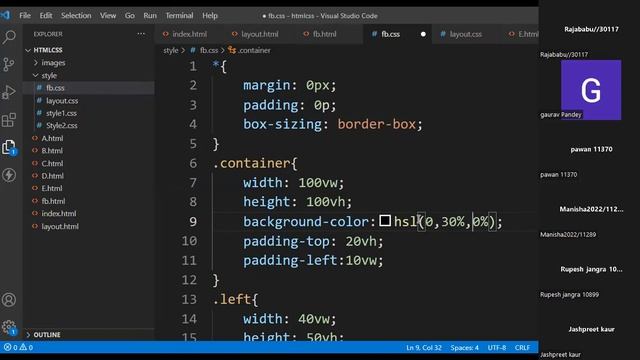Screen dimensions: 640x360
Task: Open fb.css in the file tree
Action: [x=55, y=88]
